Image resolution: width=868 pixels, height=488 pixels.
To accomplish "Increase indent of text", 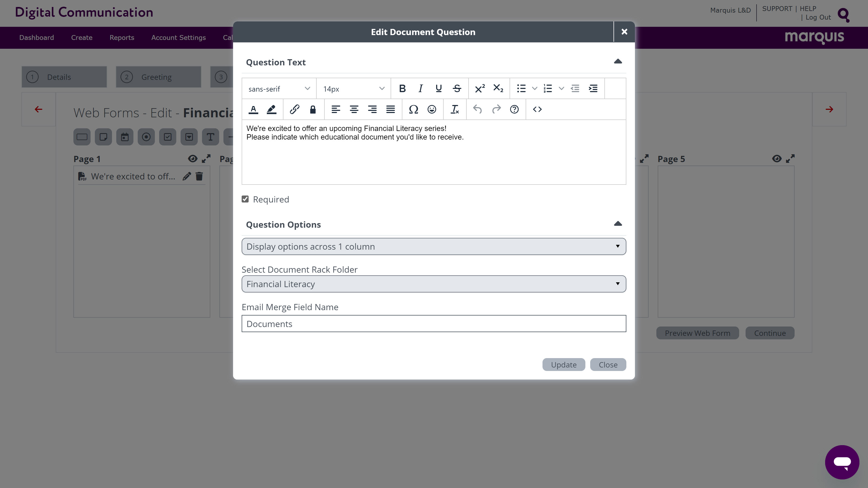I will 593,89.
